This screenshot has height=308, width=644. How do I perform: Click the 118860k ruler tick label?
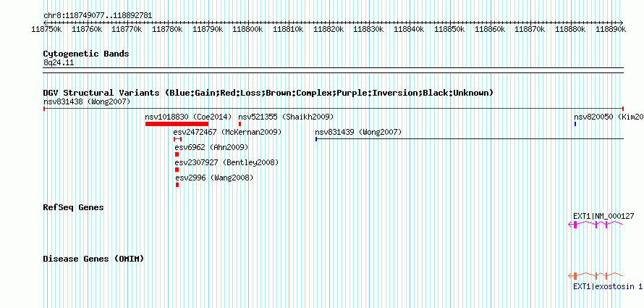point(490,29)
